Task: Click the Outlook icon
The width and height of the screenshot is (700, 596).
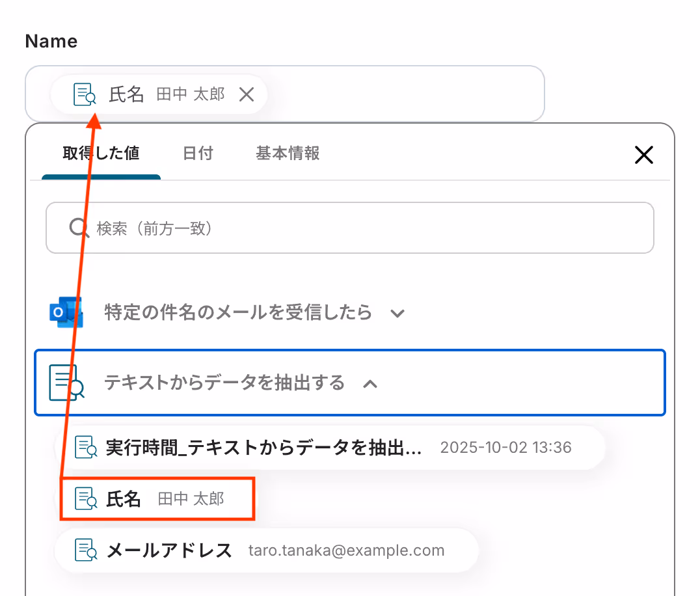Action: click(66, 312)
